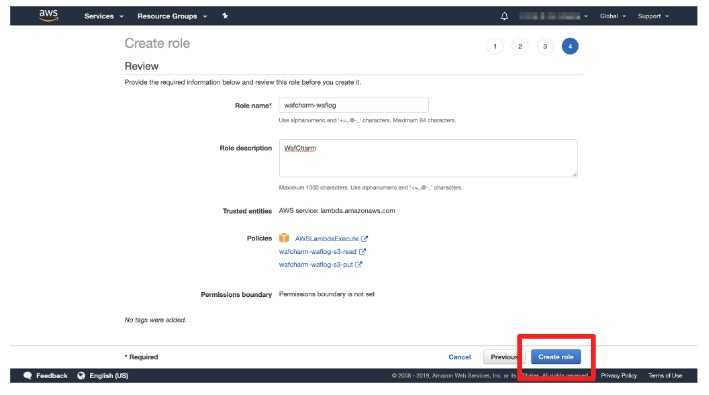Open the AWSLambdaExecute policy link
The width and height of the screenshot is (709, 395).
click(x=326, y=239)
